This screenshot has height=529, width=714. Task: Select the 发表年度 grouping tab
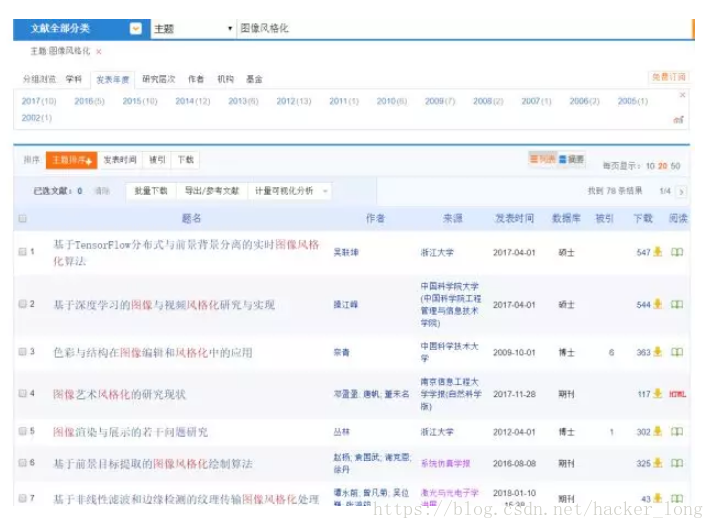[112, 80]
